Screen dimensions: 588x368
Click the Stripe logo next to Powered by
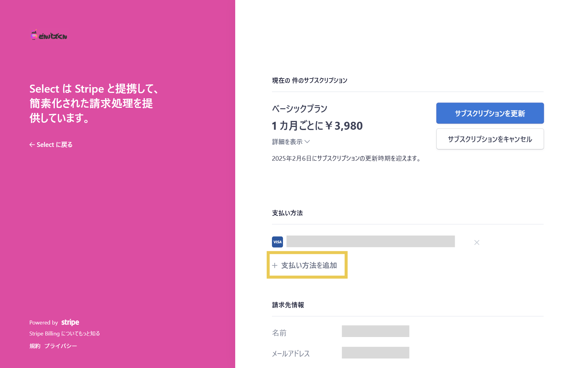pyautogui.click(x=70, y=322)
